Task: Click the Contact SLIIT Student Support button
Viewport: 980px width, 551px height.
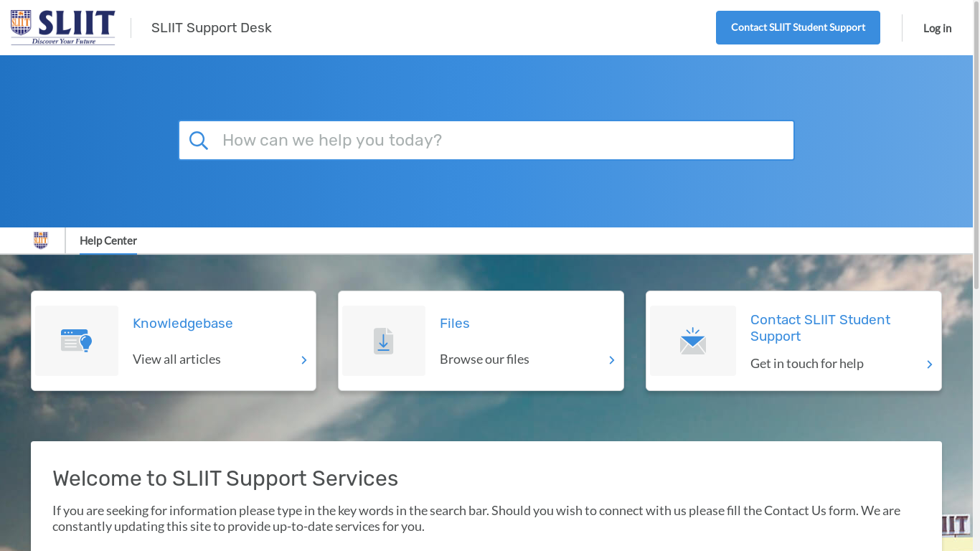Action: click(x=798, y=27)
